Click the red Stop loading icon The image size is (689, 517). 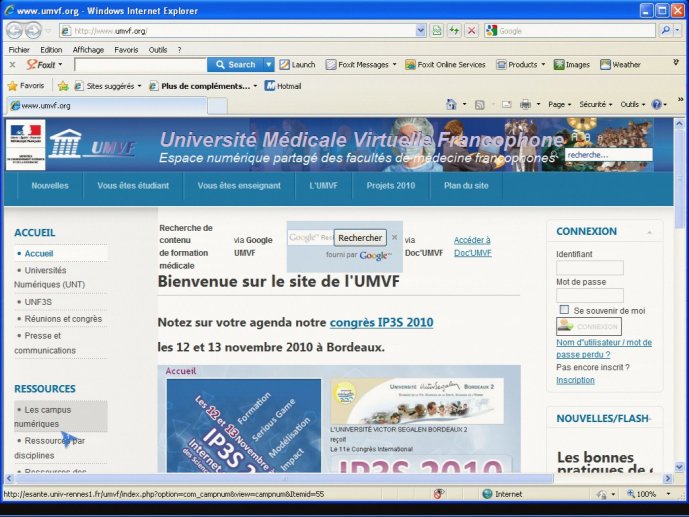coord(471,31)
